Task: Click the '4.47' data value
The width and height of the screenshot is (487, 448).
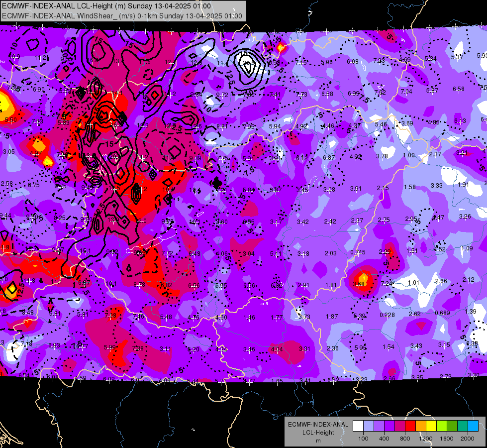Action: [438, 218]
